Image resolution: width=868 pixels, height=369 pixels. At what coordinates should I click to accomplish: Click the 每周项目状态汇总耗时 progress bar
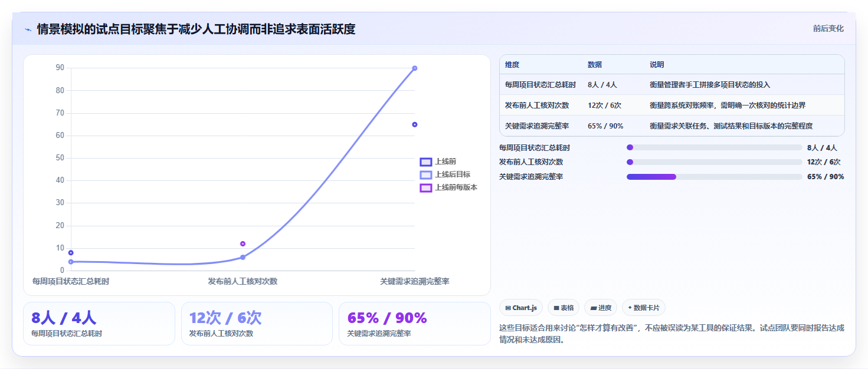coord(714,147)
